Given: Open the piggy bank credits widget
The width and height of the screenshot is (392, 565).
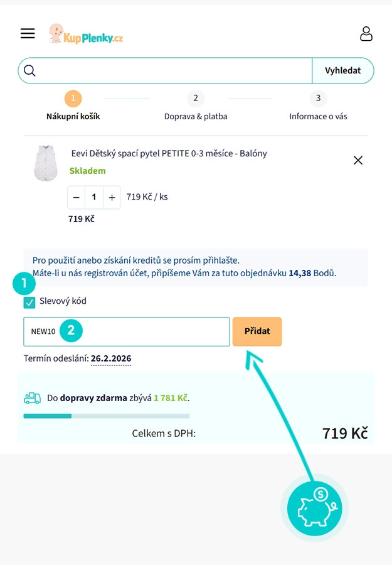Looking at the screenshot, I should click(x=314, y=508).
